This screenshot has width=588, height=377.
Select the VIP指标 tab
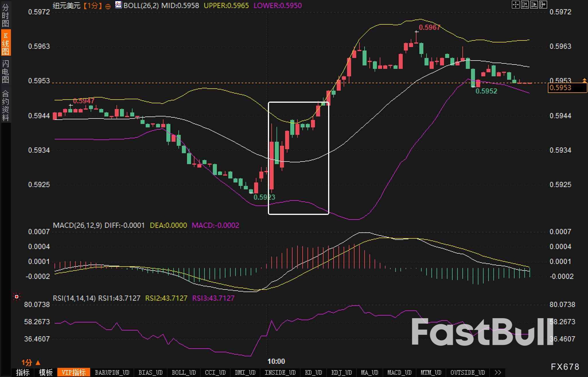(x=74, y=372)
